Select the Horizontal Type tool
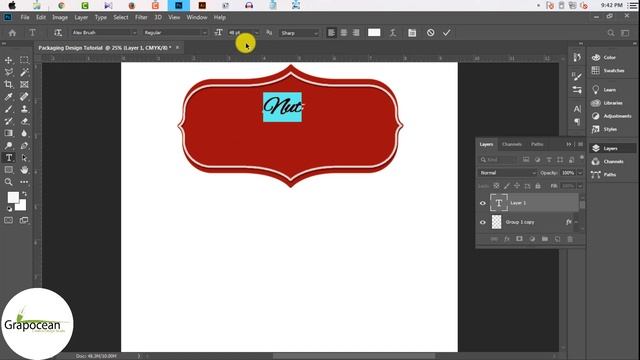 pos(9,158)
